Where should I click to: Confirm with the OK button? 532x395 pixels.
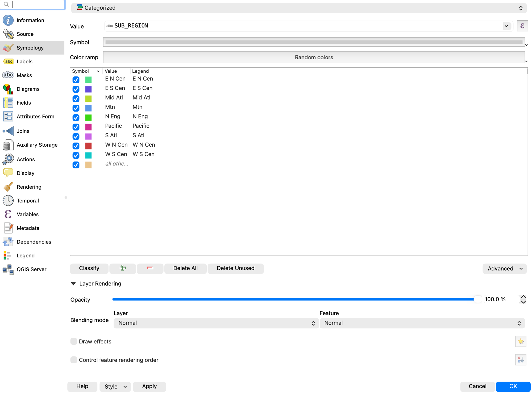513,386
